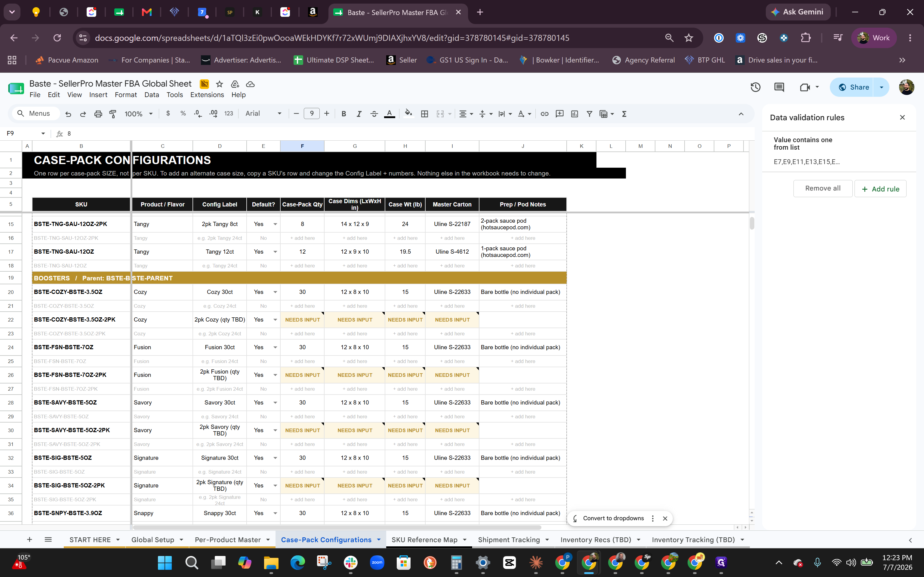Click the font size input box
This screenshot has width=924, height=577.
pos(312,114)
